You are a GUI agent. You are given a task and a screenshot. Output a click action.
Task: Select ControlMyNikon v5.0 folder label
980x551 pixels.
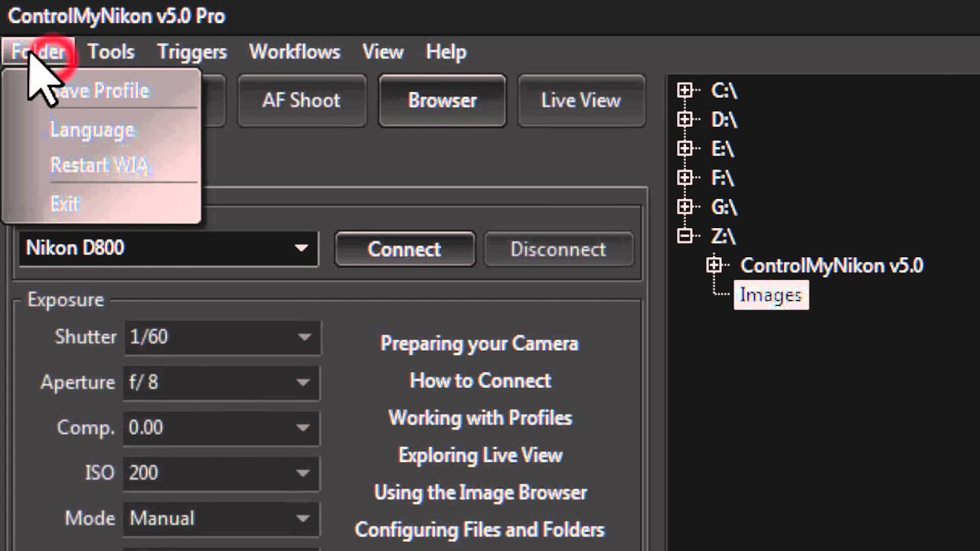tap(831, 266)
